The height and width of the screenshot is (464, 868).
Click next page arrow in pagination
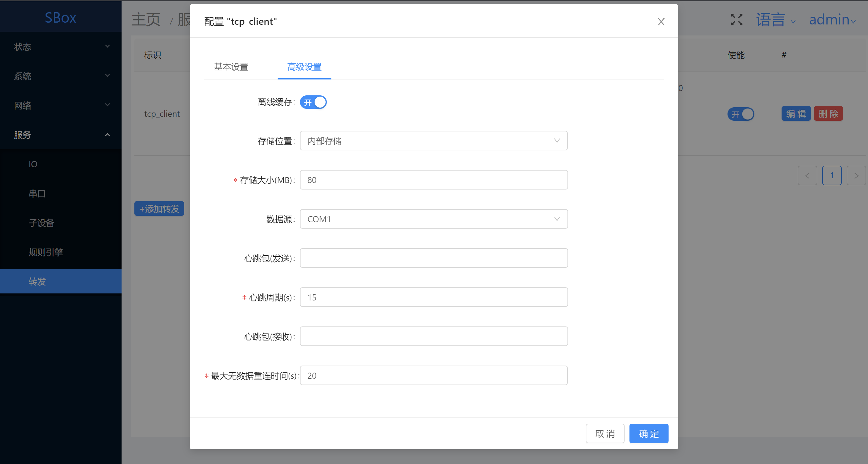click(x=856, y=175)
